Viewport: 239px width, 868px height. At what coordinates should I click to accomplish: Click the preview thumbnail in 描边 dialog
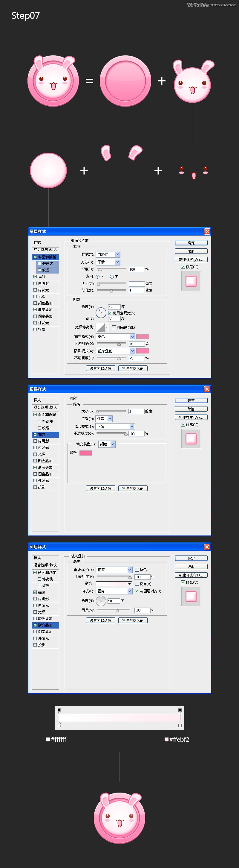tap(191, 438)
